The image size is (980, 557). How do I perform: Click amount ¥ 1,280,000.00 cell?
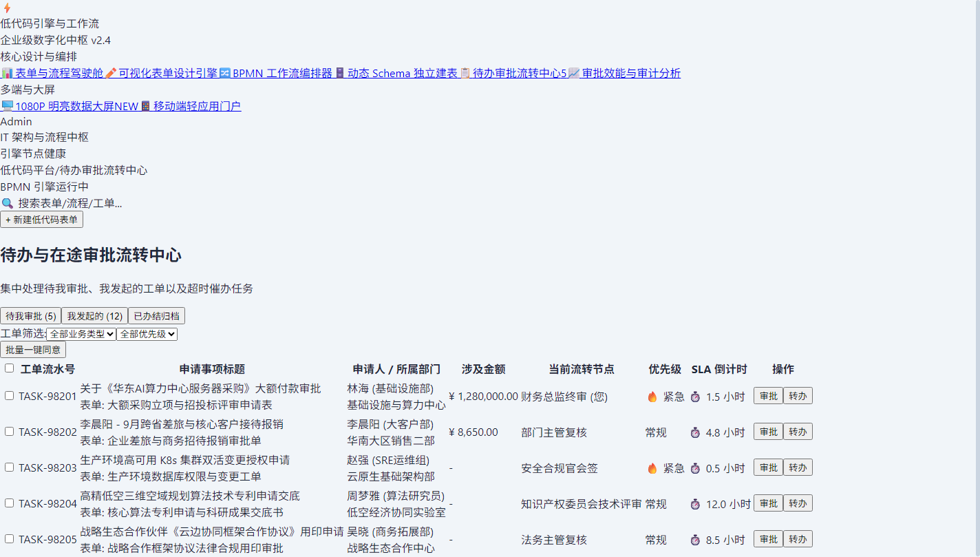coord(483,397)
